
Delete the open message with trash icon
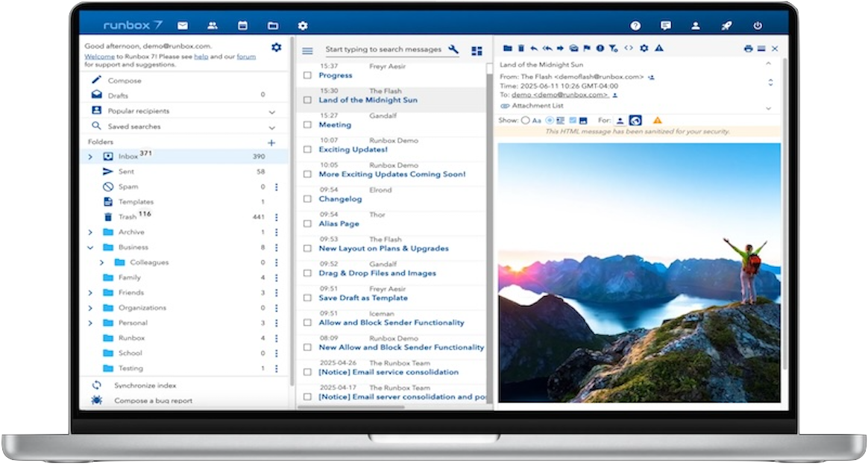pyautogui.click(x=521, y=48)
